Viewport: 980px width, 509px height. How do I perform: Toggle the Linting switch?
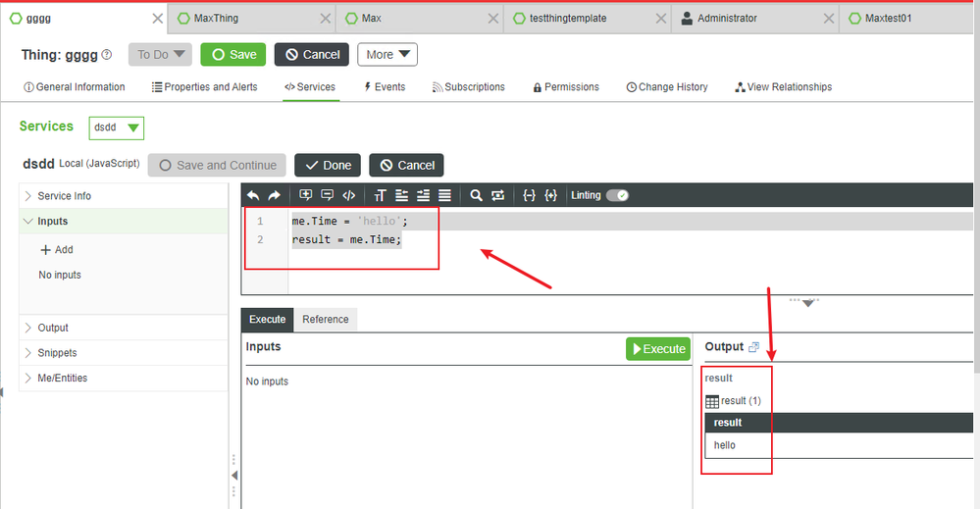click(x=617, y=195)
